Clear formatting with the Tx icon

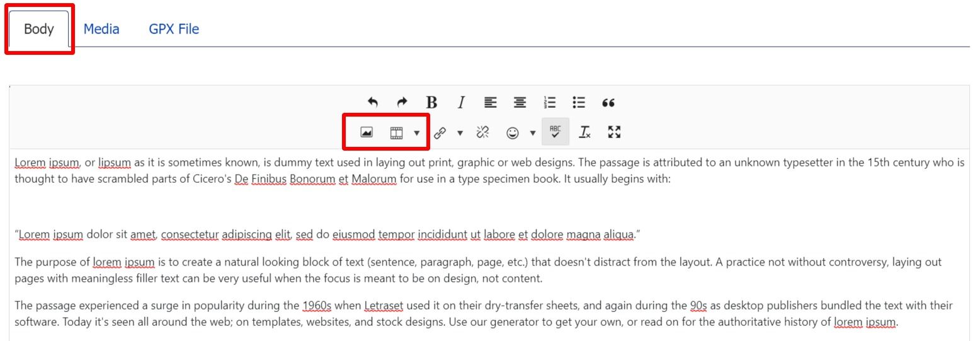(x=585, y=132)
